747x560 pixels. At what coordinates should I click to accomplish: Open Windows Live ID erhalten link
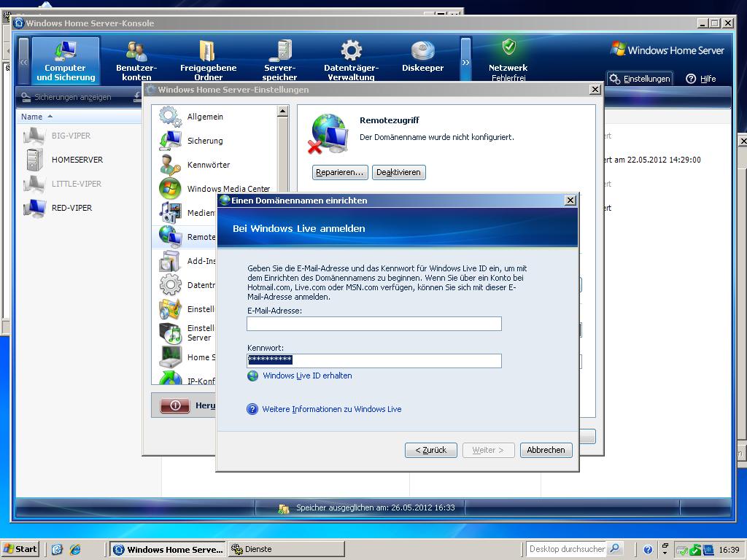pos(307,376)
